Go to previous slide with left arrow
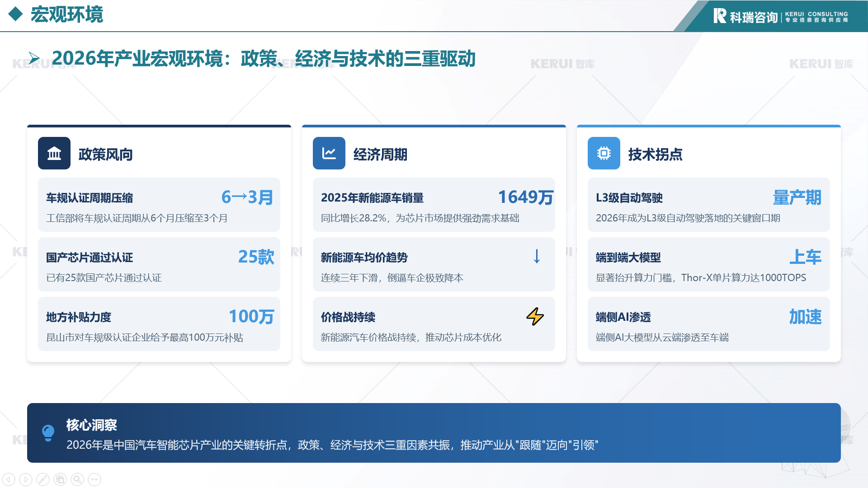The height and width of the screenshot is (488, 868). click(9, 479)
